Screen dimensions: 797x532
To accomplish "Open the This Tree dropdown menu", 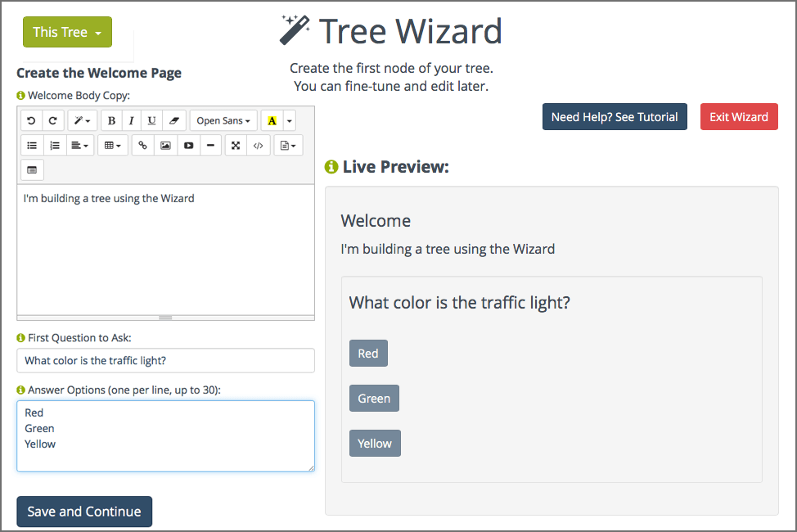I will click(x=67, y=32).
